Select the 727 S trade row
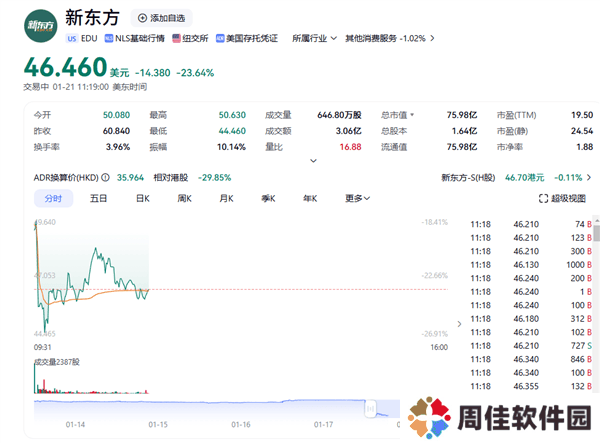 [x=531, y=346]
